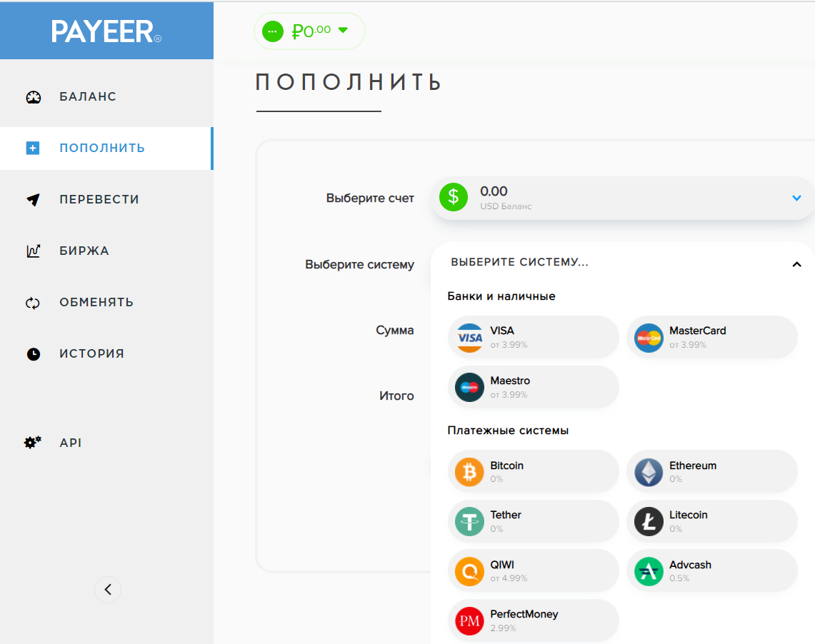Click the Обменять arrows icon
The image size is (815, 644).
33,303
